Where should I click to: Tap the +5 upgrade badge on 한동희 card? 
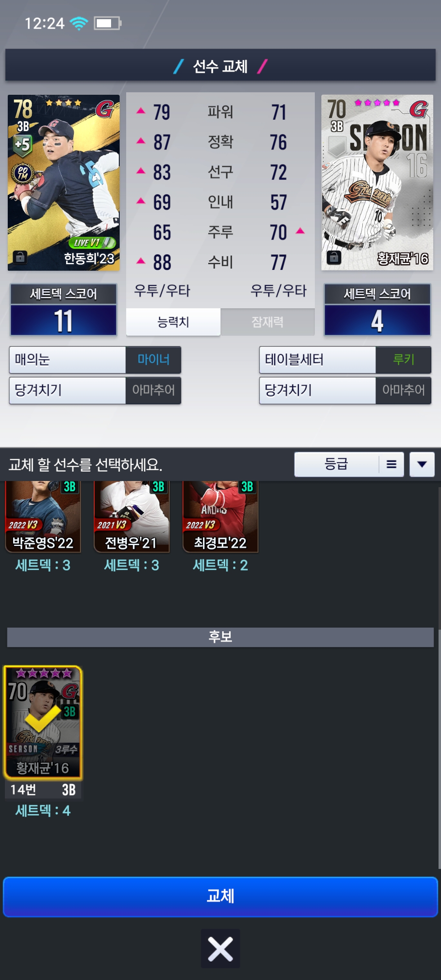[x=22, y=145]
